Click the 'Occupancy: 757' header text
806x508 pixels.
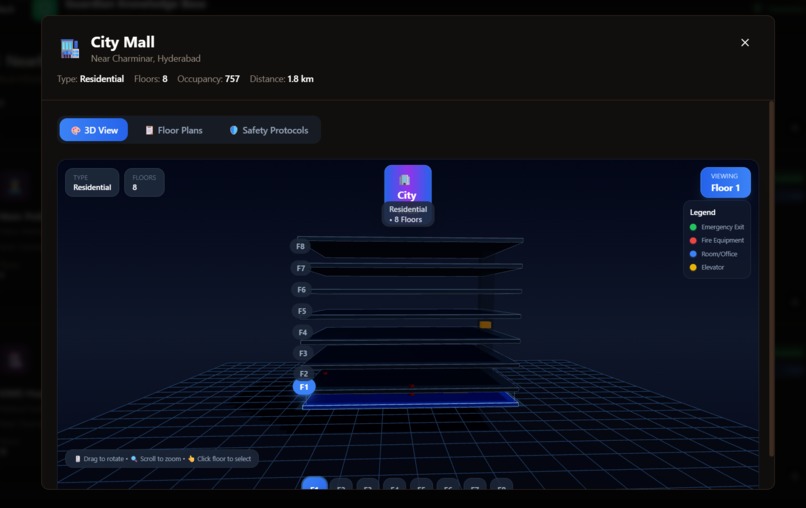tap(208, 79)
